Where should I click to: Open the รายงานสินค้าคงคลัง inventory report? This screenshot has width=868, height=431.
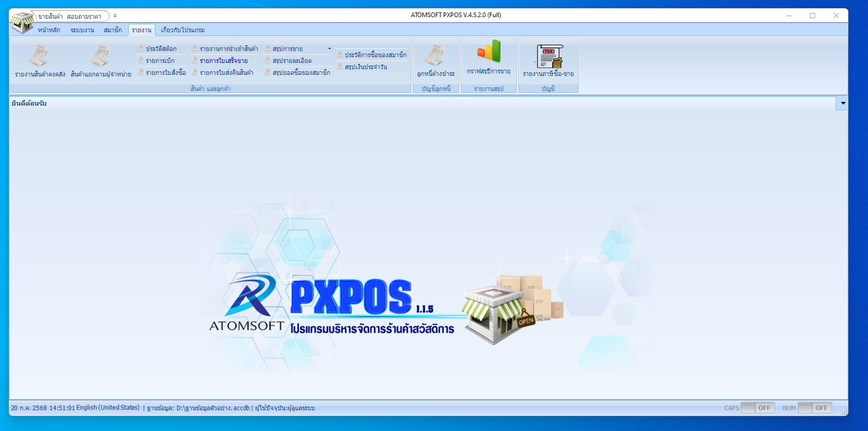40,61
